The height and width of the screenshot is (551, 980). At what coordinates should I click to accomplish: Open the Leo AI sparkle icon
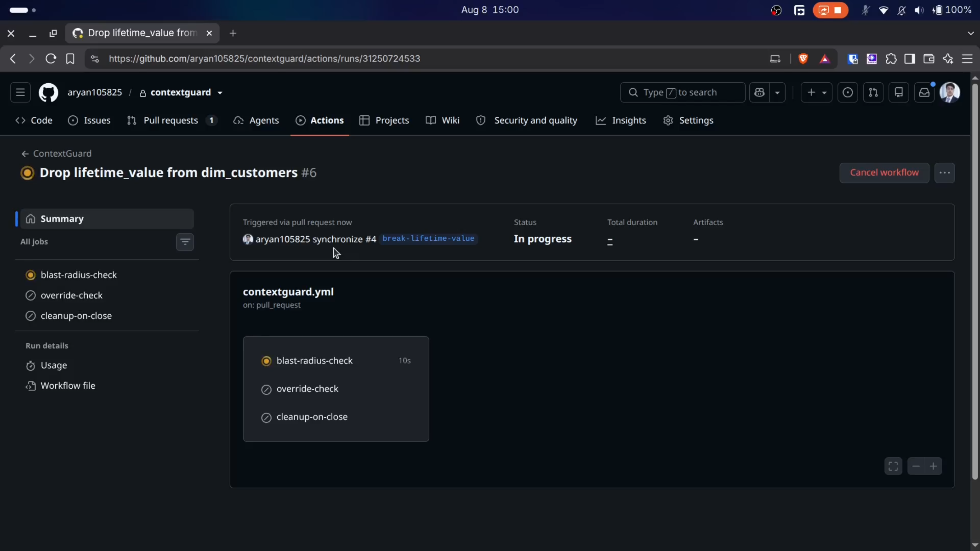948,59
